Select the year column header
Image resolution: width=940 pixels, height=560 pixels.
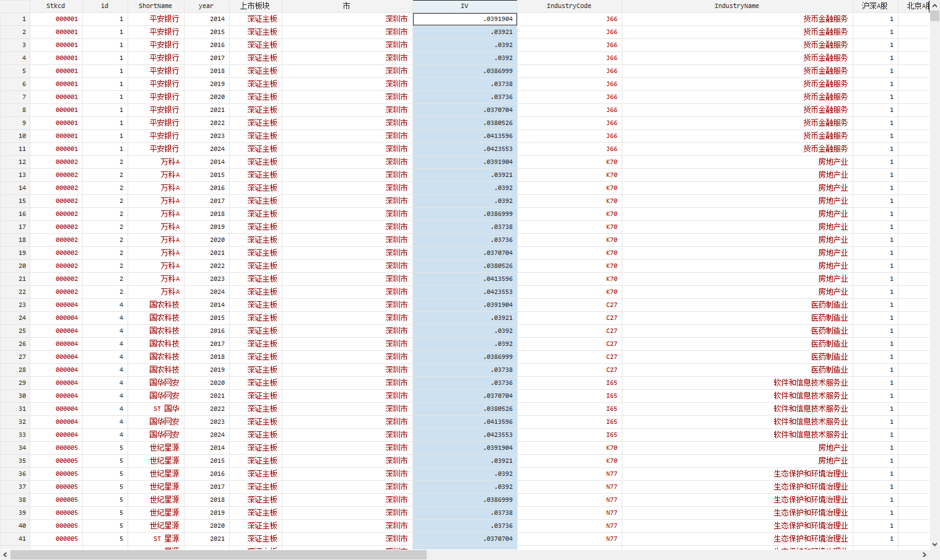coord(206,6)
